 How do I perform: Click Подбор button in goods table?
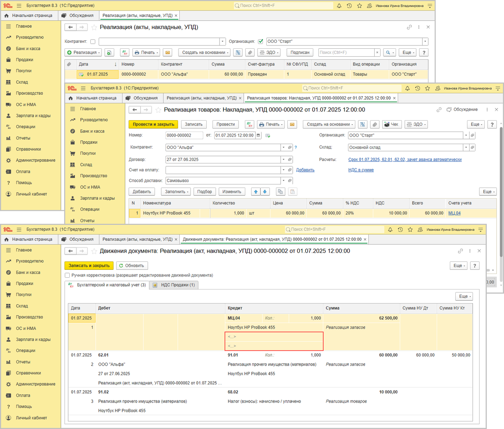tap(205, 192)
